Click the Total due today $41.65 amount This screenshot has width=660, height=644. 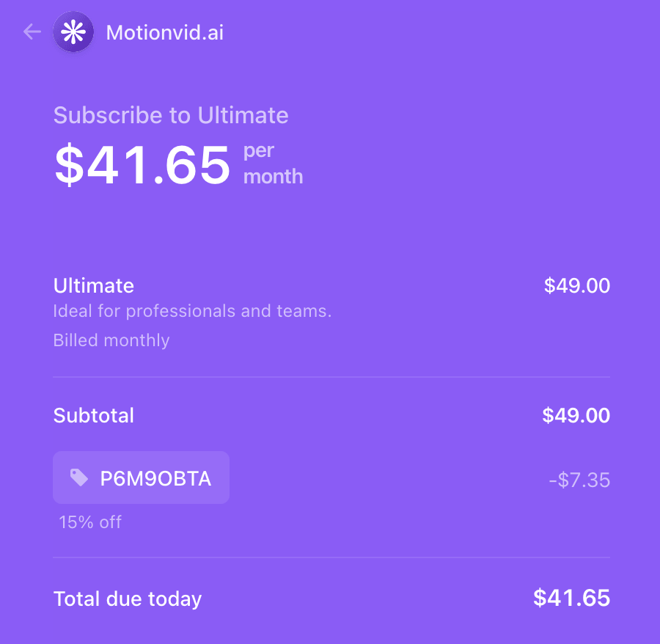[x=571, y=599]
